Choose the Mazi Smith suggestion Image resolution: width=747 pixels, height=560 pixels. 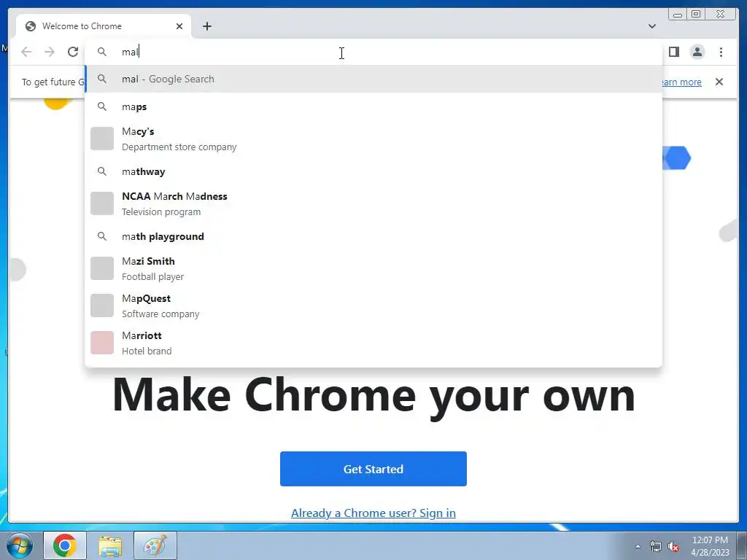pos(373,268)
